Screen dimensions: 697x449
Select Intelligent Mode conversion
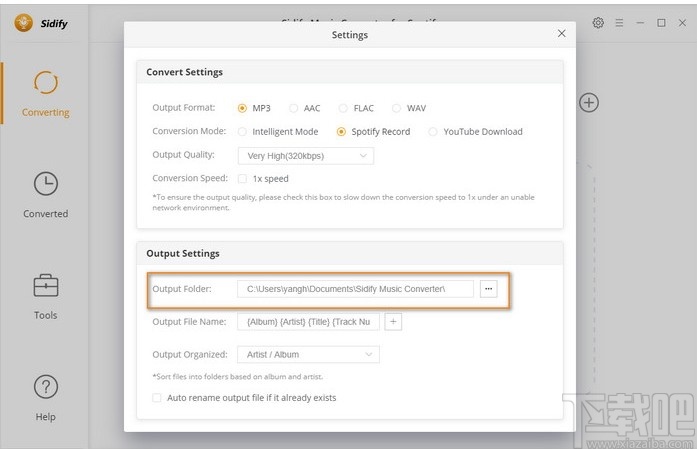click(x=243, y=131)
